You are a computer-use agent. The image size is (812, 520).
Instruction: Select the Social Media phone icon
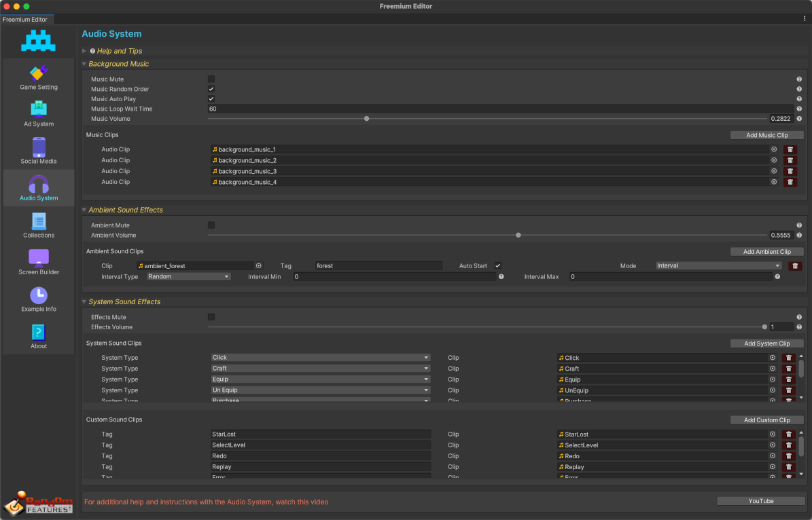[39, 147]
